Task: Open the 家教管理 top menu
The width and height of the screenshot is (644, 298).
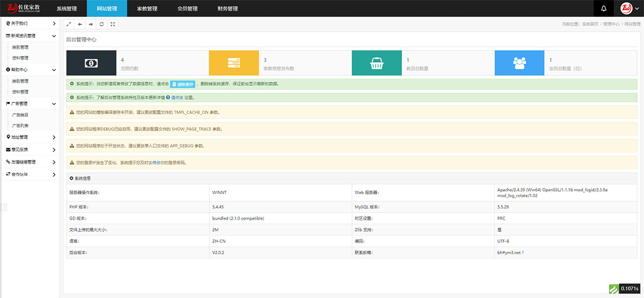Action: (147, 9)
